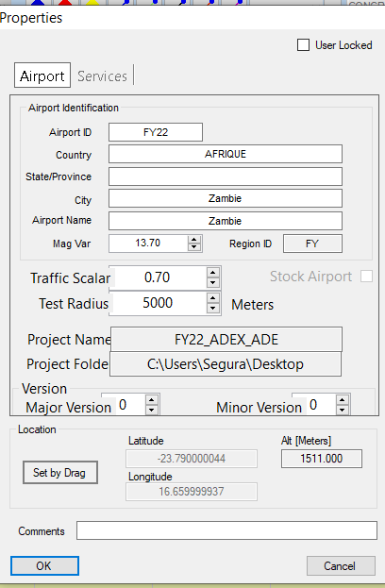Image resolution: width=385 pixels, height=588 pixels.
Task: Decrease Traffic Scalar using down arrow
Action: [x=212, y=282]
